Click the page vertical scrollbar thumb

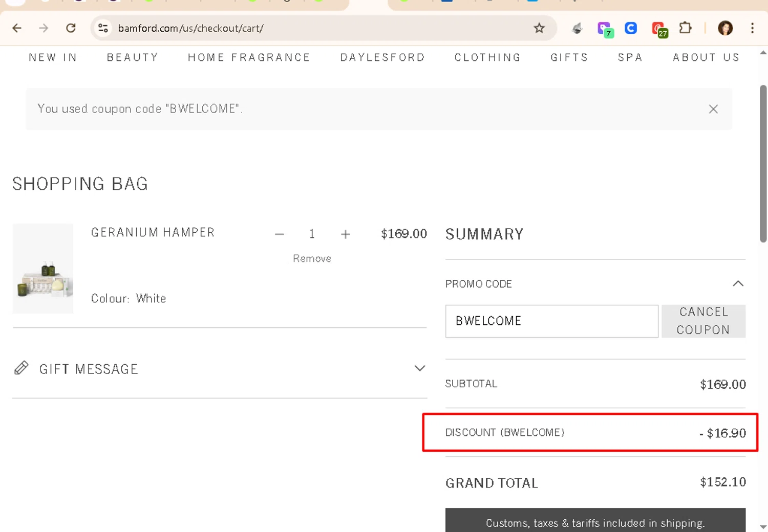pyautogui.click(x=763, y=164)
